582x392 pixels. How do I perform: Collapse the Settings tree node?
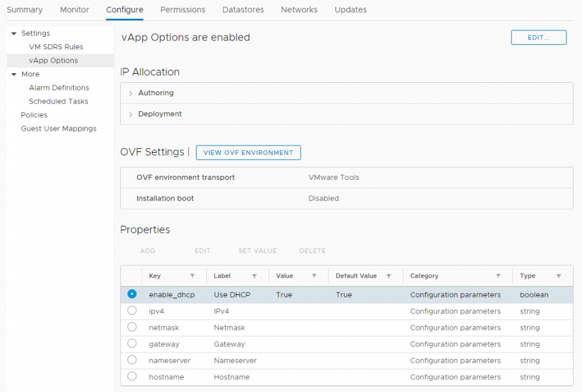(14, 34)
